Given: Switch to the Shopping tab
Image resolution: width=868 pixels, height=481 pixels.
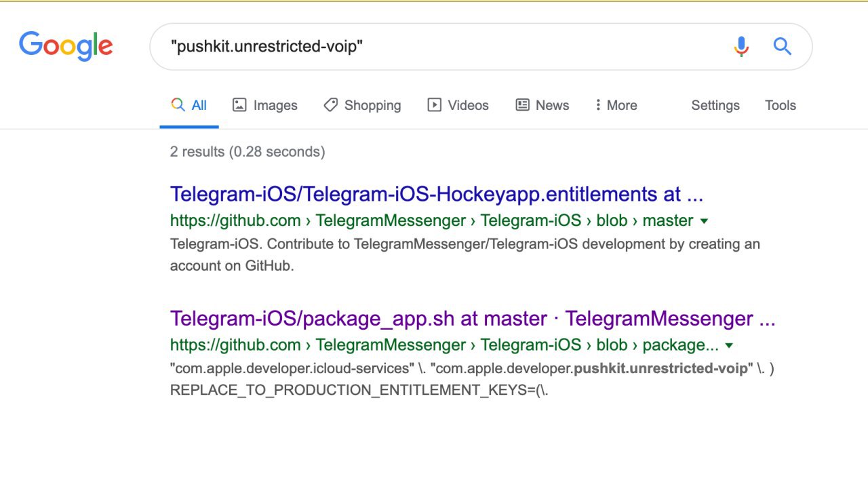Looking at the screenshot, I should (x=362, y=105).
